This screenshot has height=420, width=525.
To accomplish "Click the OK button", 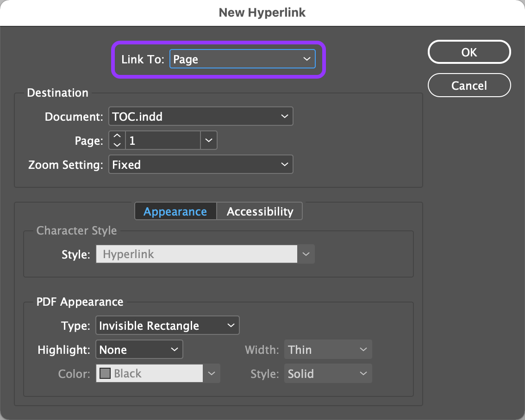I will 469,52.
